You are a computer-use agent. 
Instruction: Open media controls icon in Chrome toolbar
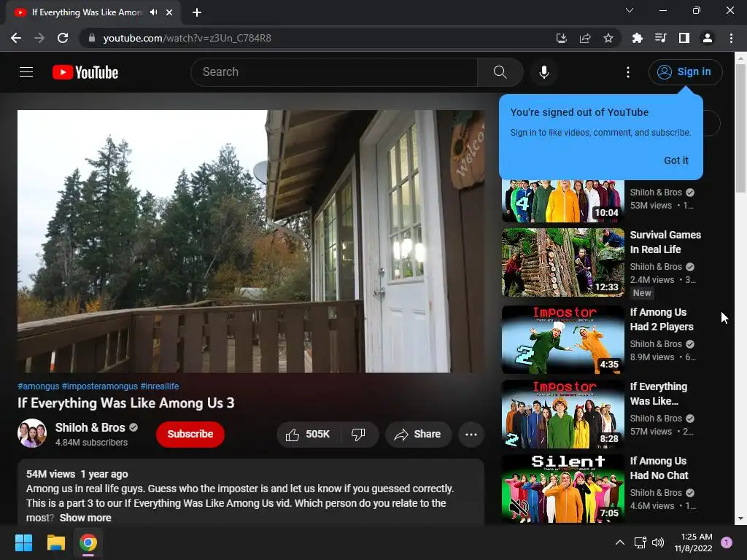point(660,38)
